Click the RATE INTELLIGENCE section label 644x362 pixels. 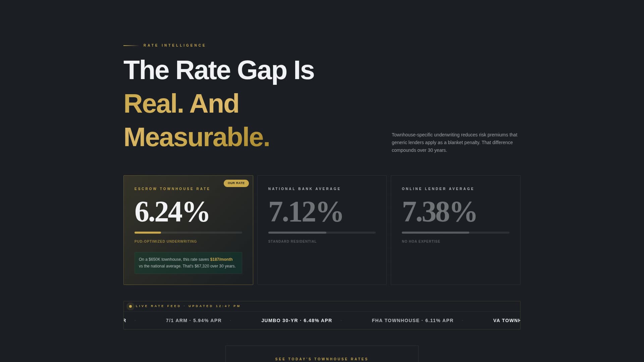click(x=174, y=45)
